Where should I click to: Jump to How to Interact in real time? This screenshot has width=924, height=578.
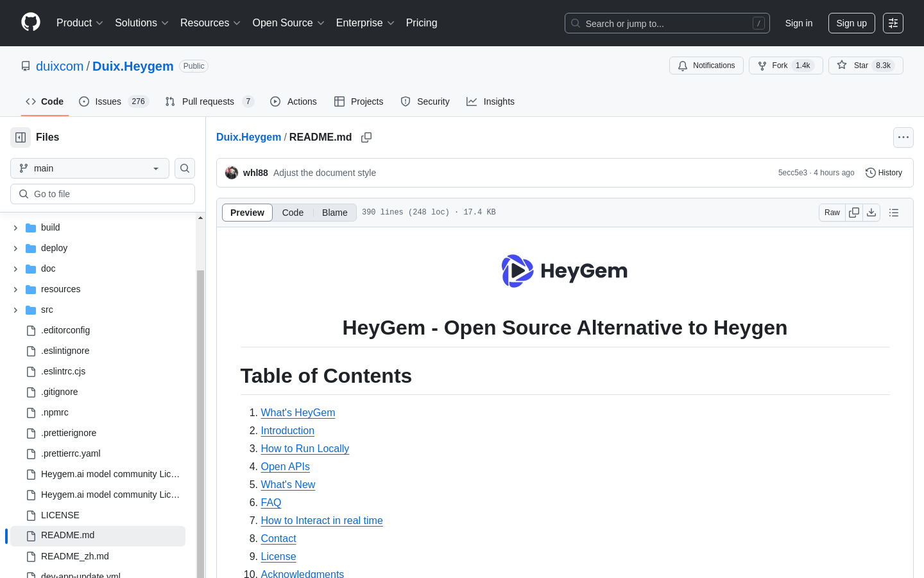coord(321,520)
